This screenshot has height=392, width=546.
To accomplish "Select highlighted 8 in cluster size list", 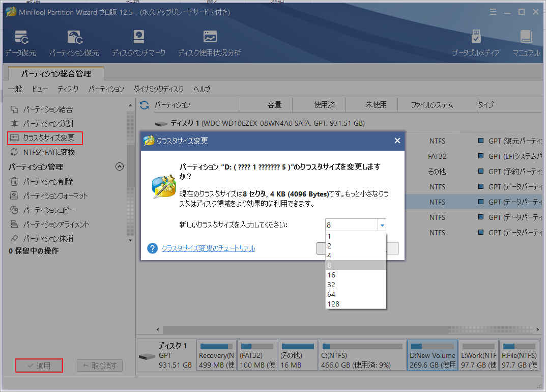I will pyautogui.click(x=356, y=265).
